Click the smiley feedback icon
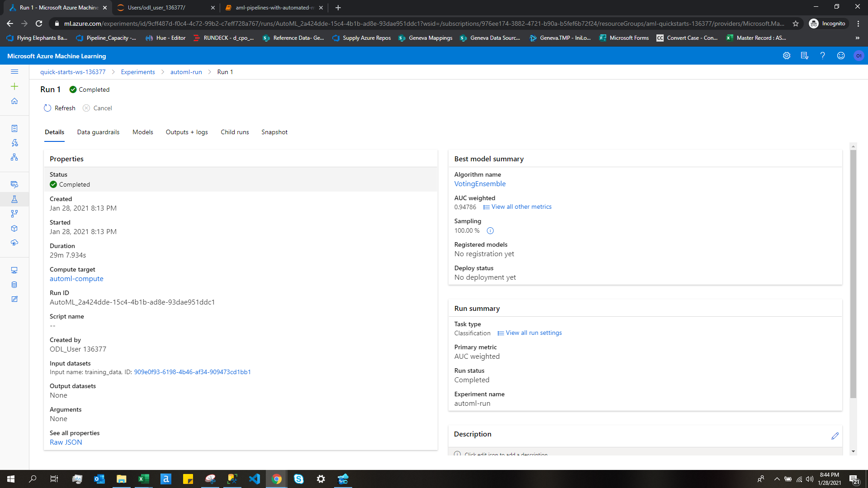 pyautogui.click(x=840, y=56)
